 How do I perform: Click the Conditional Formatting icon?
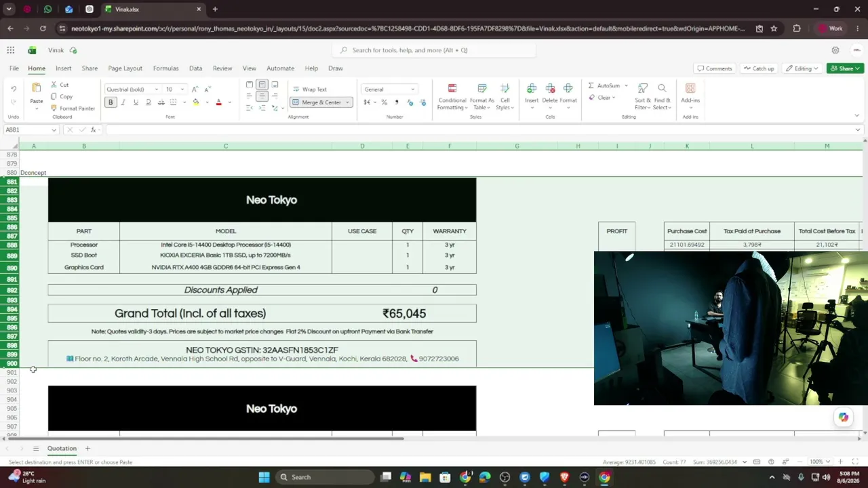click(x=452, y=88)
